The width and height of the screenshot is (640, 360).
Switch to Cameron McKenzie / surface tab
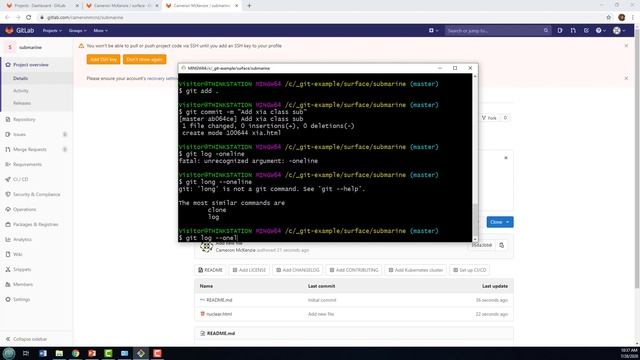pyautogui.click(x=122, y=6)
